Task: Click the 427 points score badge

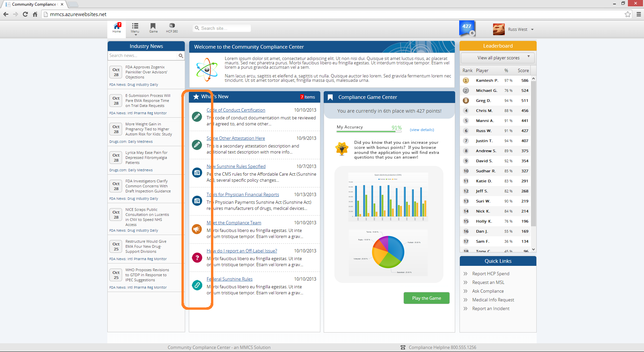Action: (x=467, y=28)
